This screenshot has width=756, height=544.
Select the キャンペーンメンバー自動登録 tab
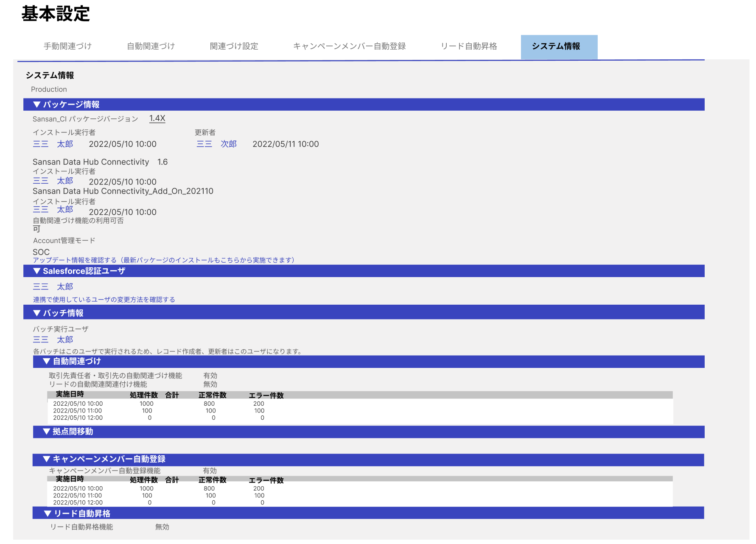(349, 46)
